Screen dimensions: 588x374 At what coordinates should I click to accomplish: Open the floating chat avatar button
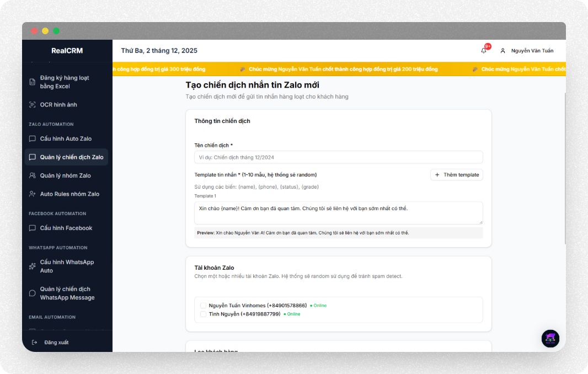point(550,338)
